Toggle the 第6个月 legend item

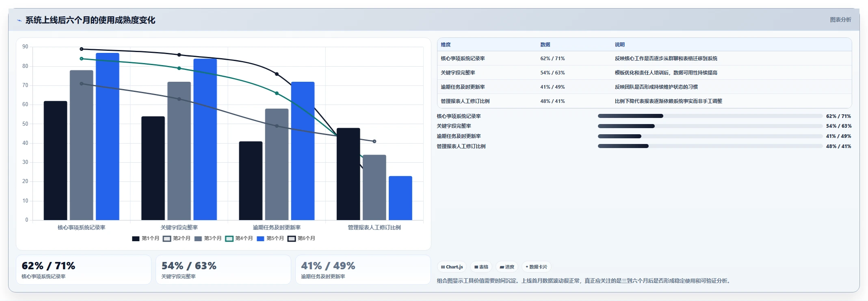(x=301, y=238)
